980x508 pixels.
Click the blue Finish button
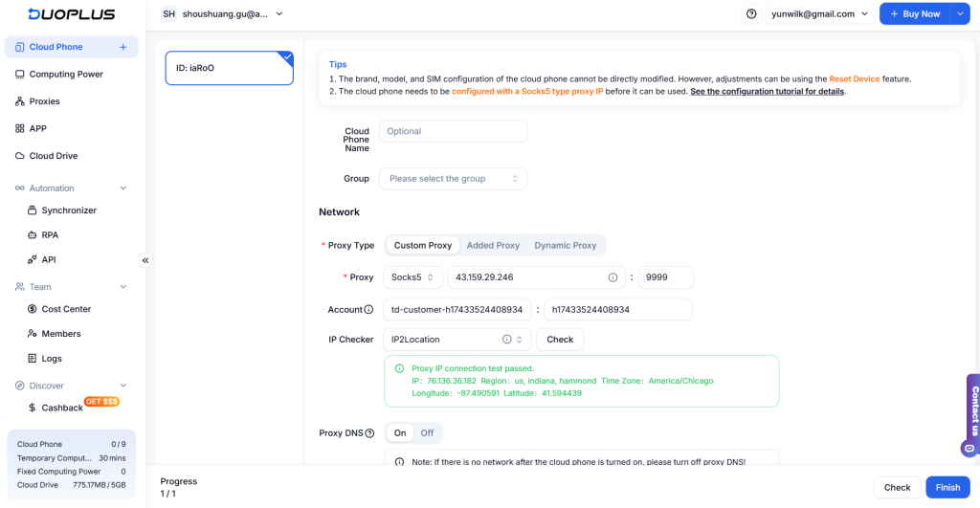pos(947,487)
